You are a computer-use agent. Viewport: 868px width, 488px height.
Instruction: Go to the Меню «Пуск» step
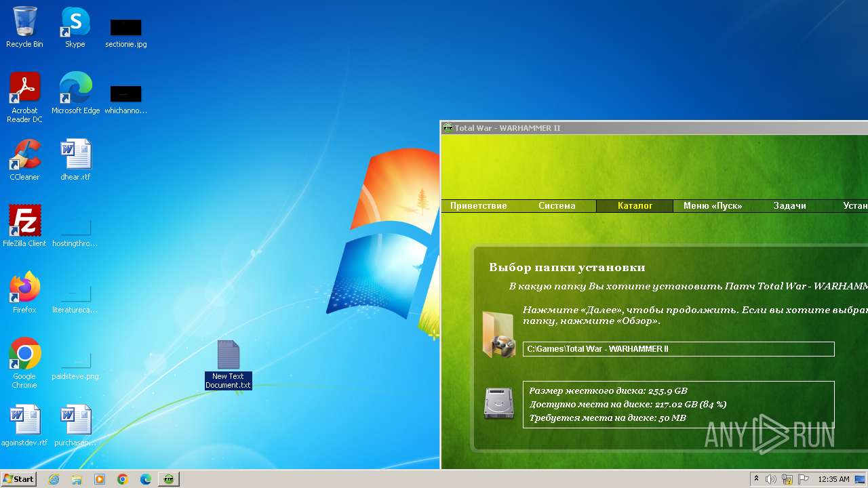(713, 206)
